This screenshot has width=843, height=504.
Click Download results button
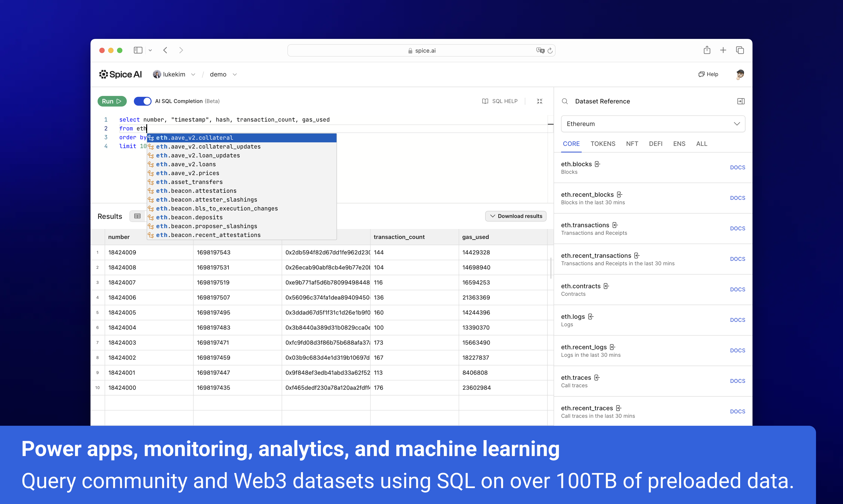point(516,216)
